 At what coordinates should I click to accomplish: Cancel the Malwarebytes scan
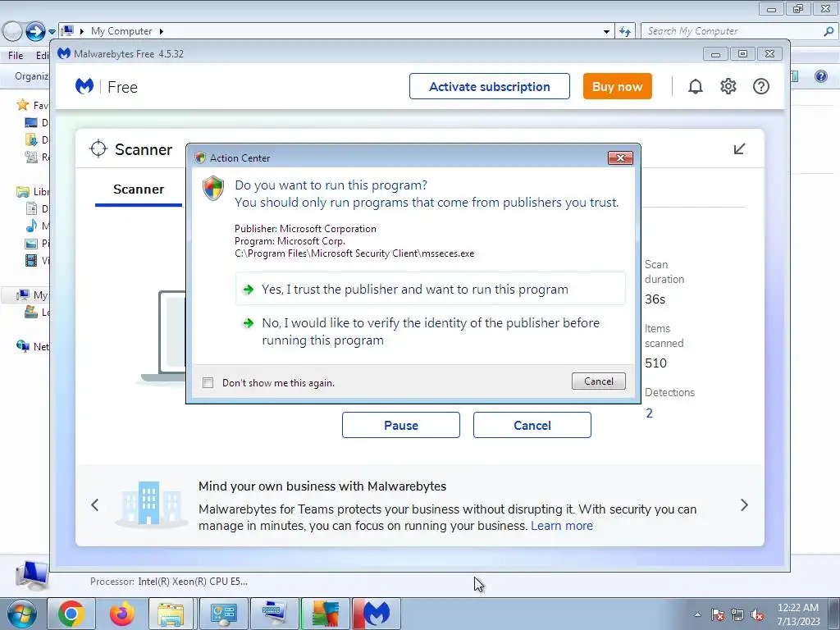(532, 425)
